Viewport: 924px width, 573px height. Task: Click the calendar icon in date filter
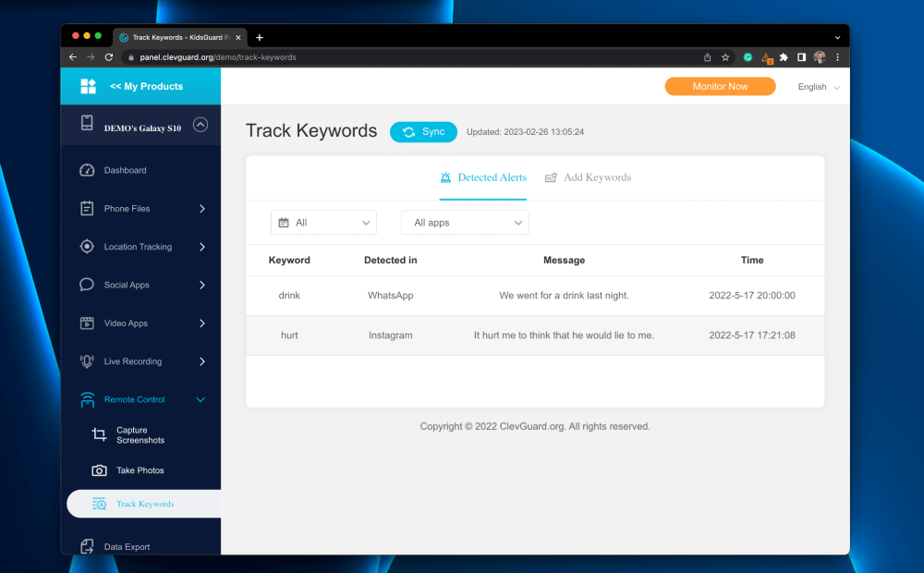284,223
